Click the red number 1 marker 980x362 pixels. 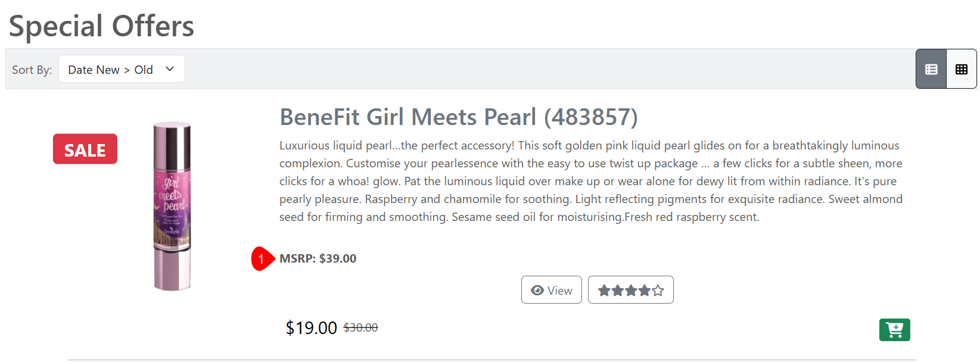click(261, 258)
